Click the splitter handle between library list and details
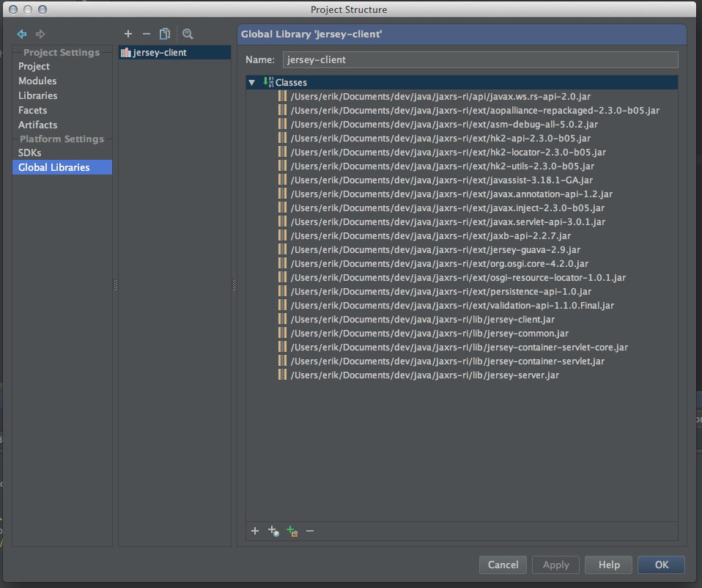The width and height of the screenshot is (702, 588). 234,284
